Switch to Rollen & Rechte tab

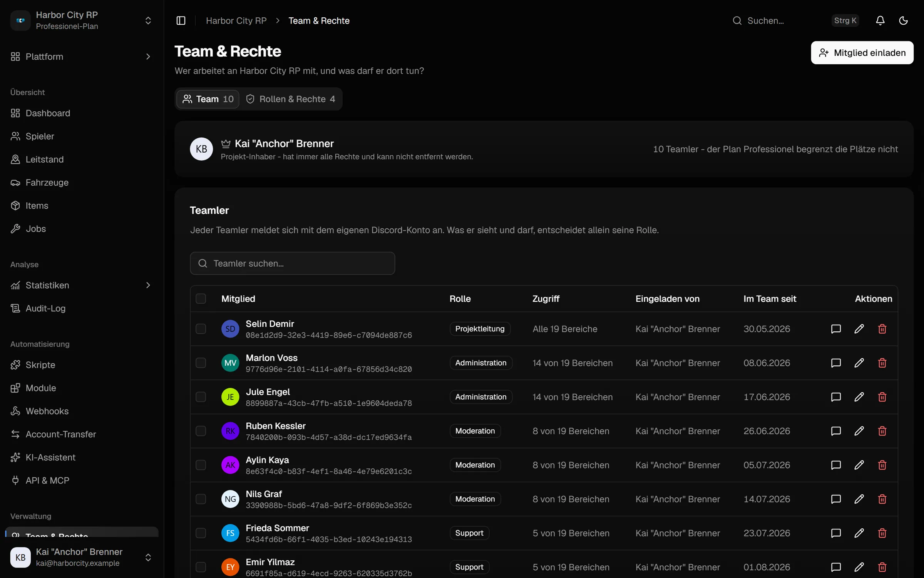point(290,99)
